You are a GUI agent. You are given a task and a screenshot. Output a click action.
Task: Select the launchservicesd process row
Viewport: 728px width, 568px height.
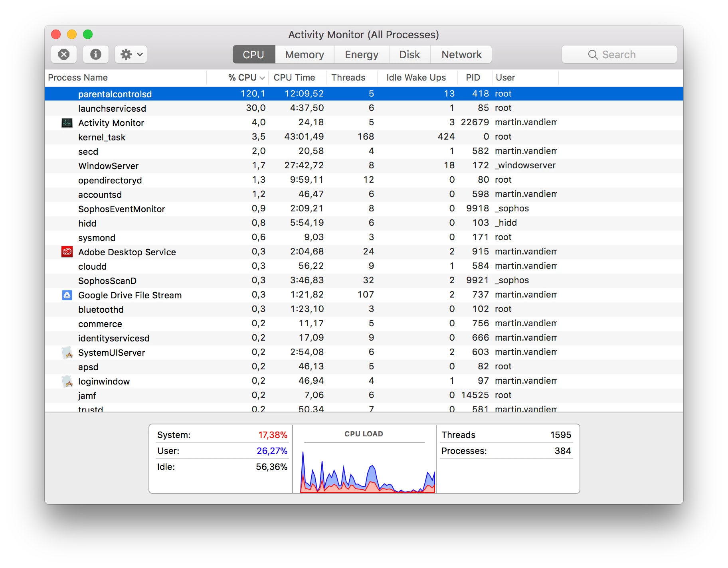click(x=364, y=108)
